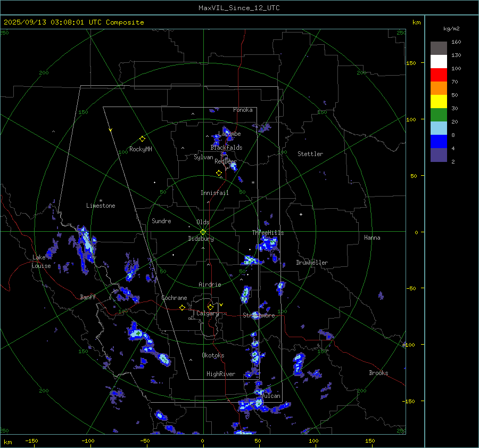Click the km label at top right of map
The image size is (479, 448).
[x=416, y=22]
